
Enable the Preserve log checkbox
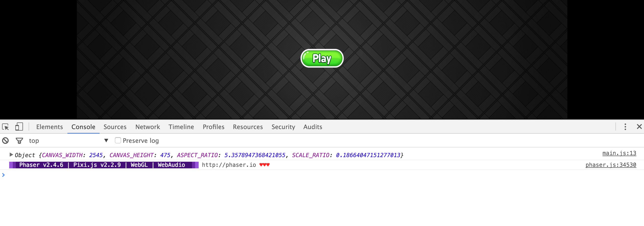118,140
